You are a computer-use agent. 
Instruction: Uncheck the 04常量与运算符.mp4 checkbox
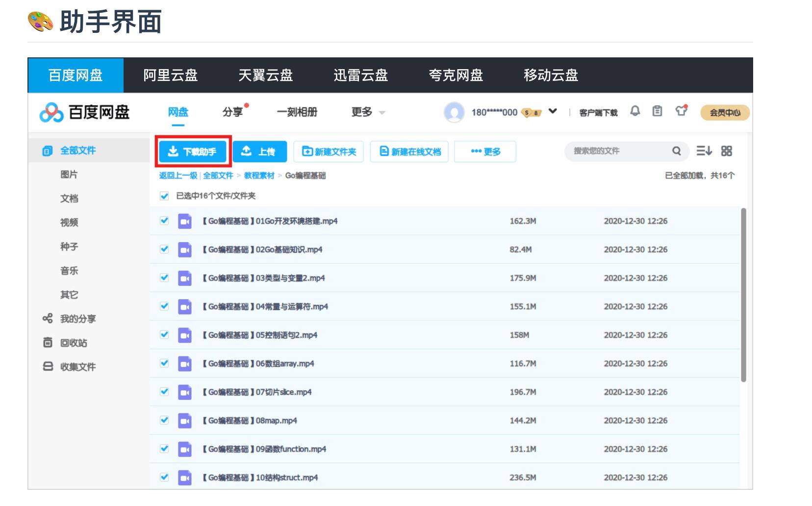164,306
